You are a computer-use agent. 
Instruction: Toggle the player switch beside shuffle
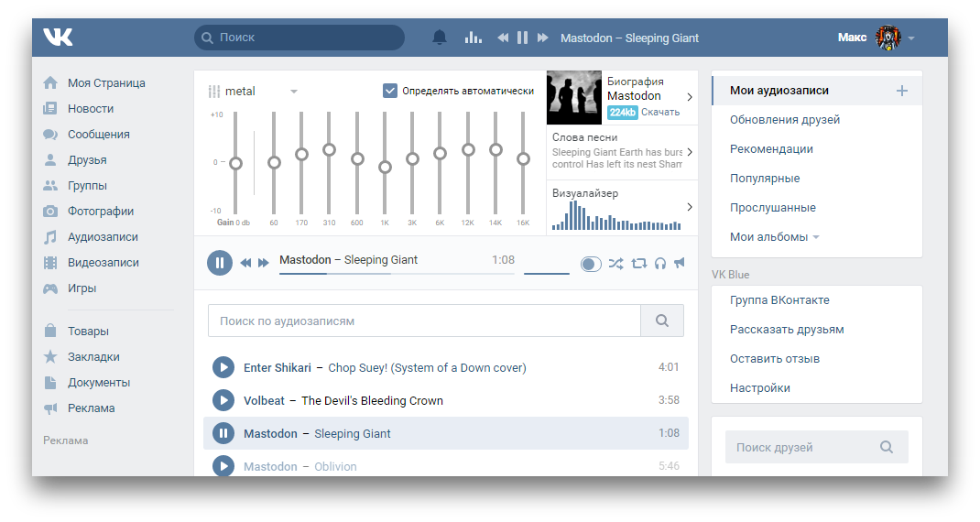(x=591, y=264)
